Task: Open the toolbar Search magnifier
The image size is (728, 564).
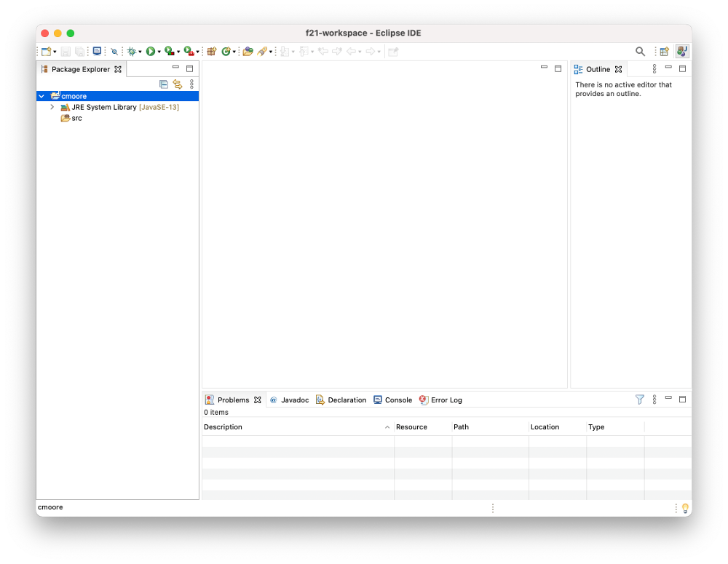Action: pos(640,52)
